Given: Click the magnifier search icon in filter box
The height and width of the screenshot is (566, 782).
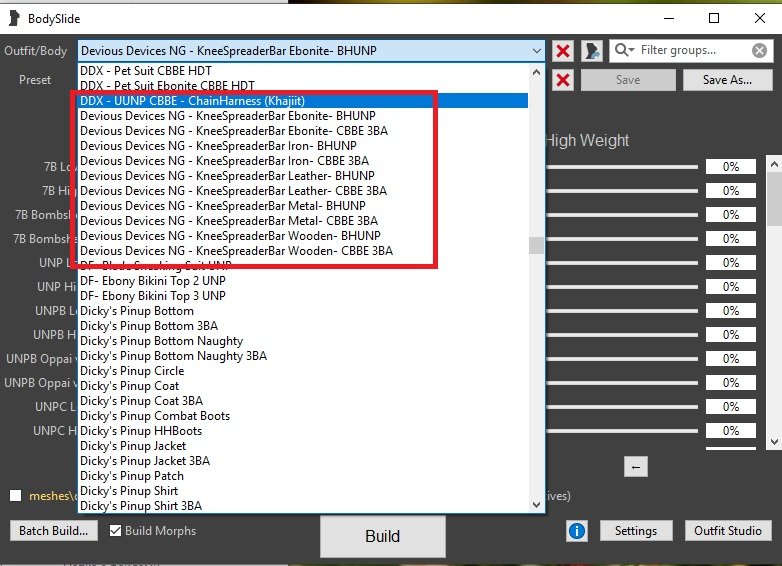Looking at the screenshot, I should click(624, 50).
